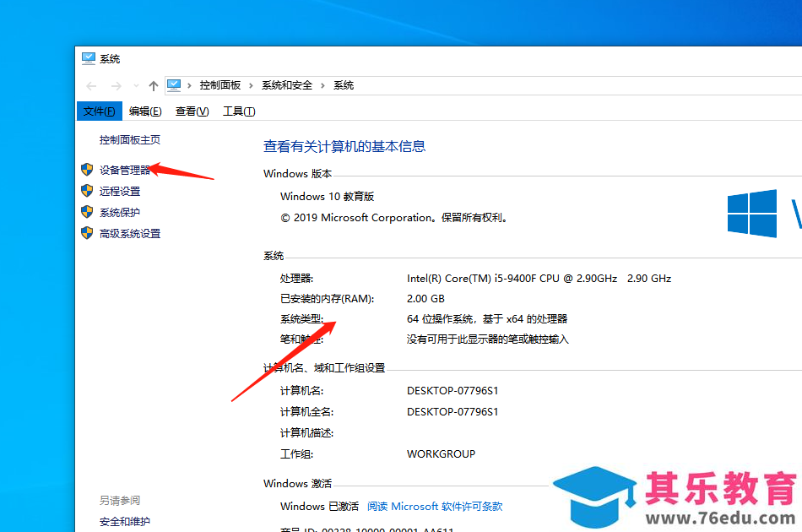
Task: Select DESKTOP-07796S1 value beside 计算机名
Action: pyautogui.click(x=452, y=391)
